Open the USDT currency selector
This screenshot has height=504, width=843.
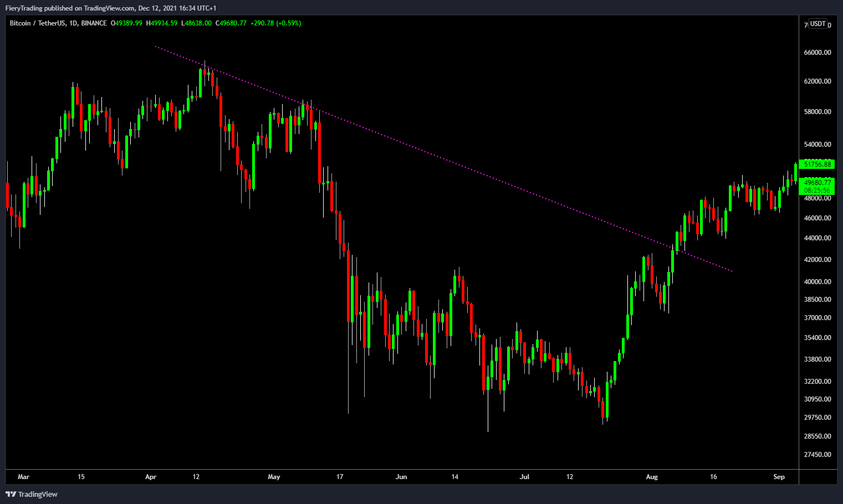click(x=818, y=24)
